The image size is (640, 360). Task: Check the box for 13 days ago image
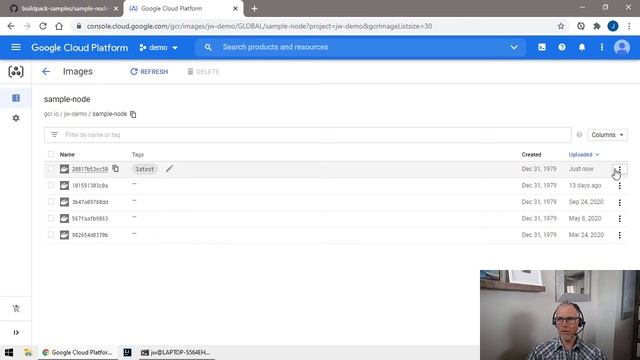coord(51,185)
